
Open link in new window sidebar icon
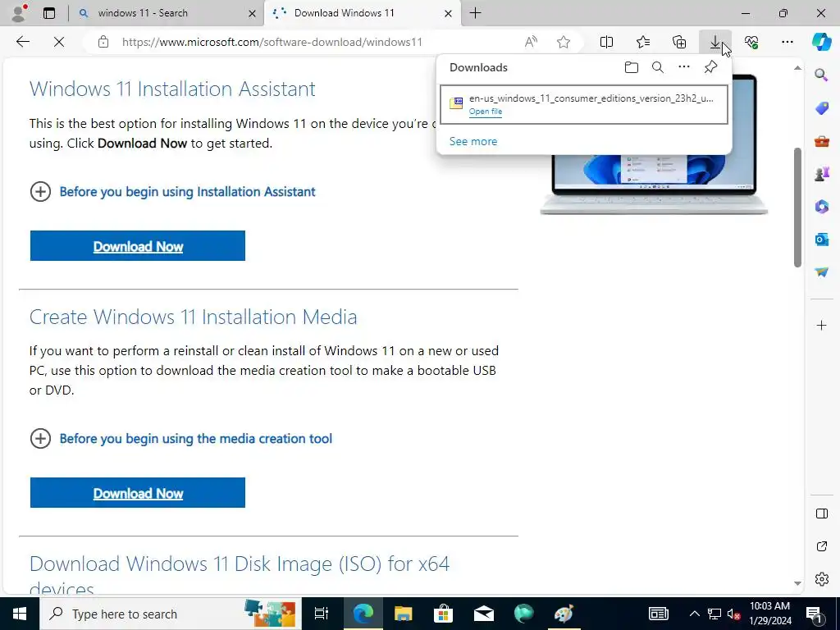821,546
